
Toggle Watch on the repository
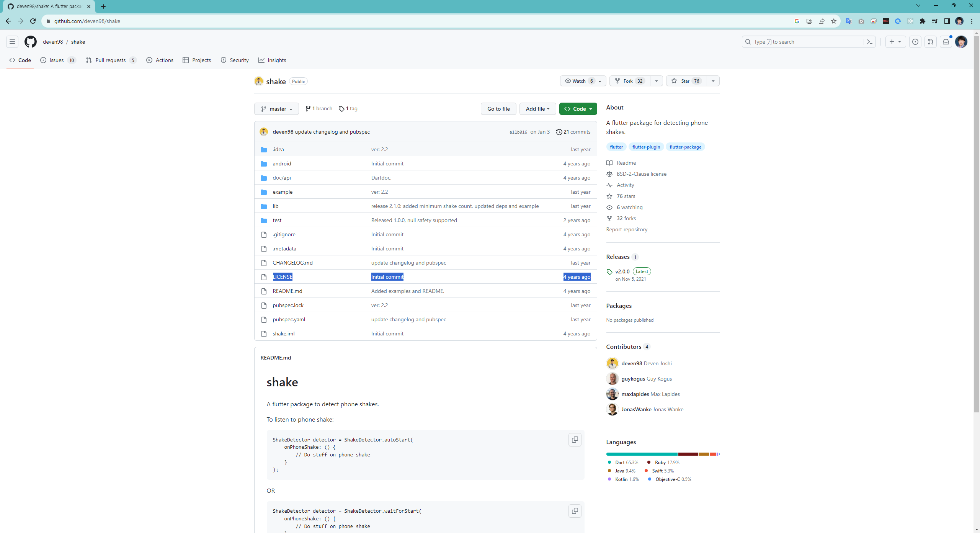pyautogui.click(x=578, y=81)
